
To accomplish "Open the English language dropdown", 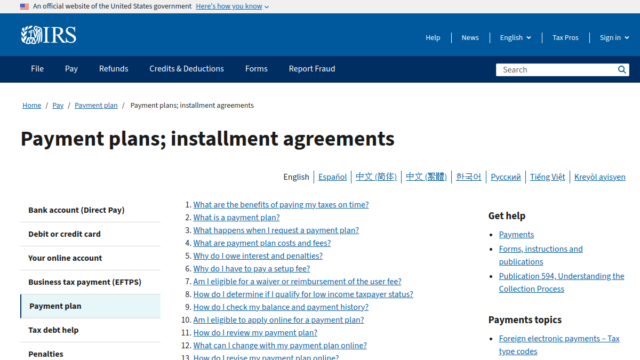I will [516, 38].
